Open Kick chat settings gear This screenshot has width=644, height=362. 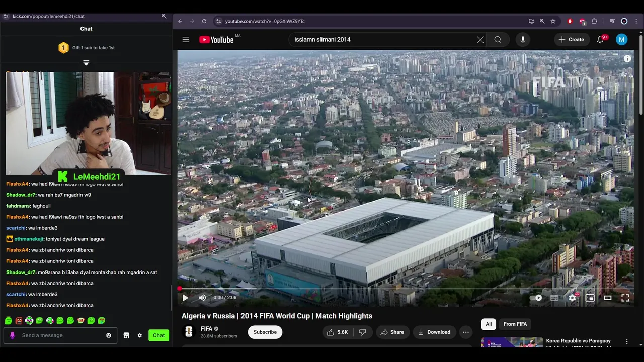point(139,335)
